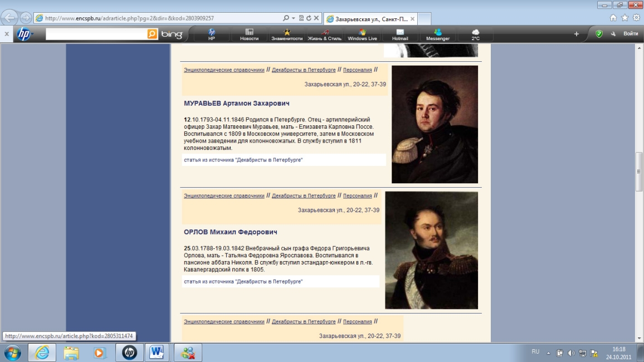Show hidden tray icons arrow
The width and height of the screenshot is (644, 362).
coord(548,353)
